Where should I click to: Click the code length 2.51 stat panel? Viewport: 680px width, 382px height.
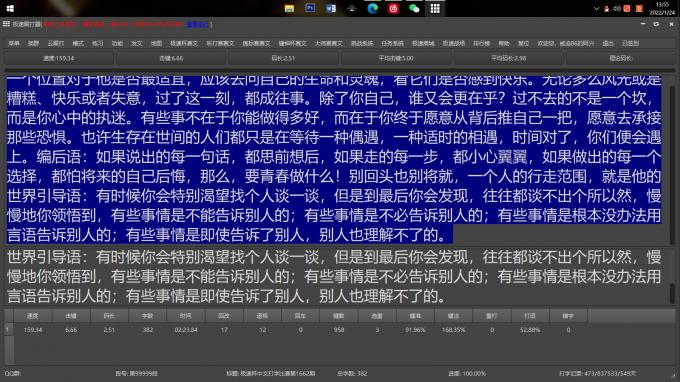pos(283,58)
